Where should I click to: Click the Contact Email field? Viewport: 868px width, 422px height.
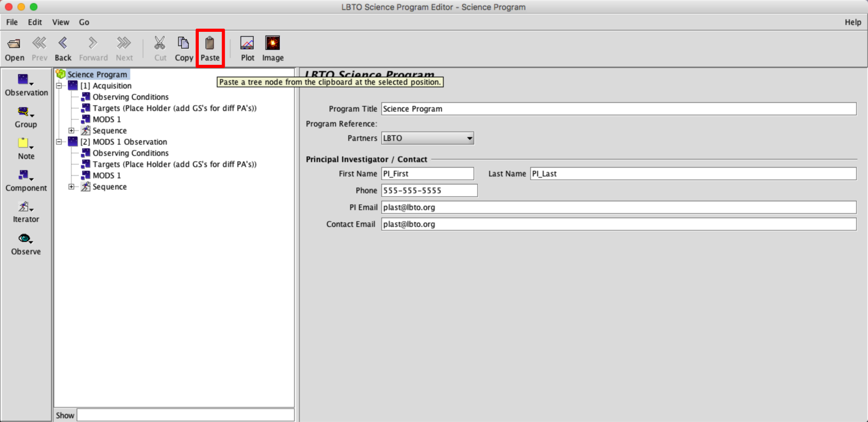point(619,224)
